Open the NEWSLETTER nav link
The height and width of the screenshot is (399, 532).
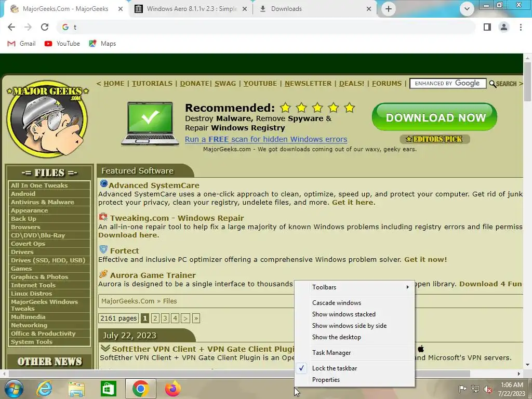[x=308, y=84]
